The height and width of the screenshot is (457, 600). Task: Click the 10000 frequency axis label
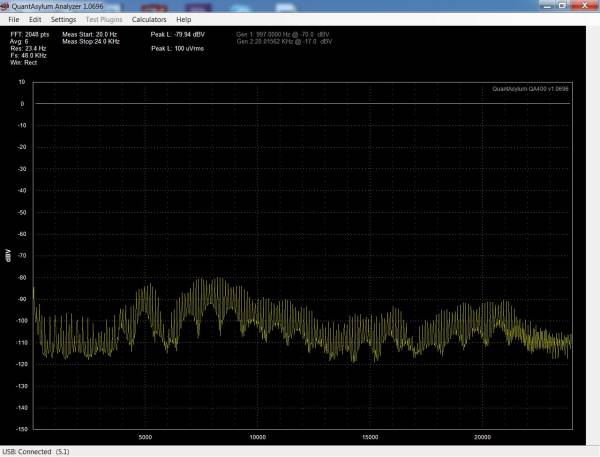[x=258, y=437]
